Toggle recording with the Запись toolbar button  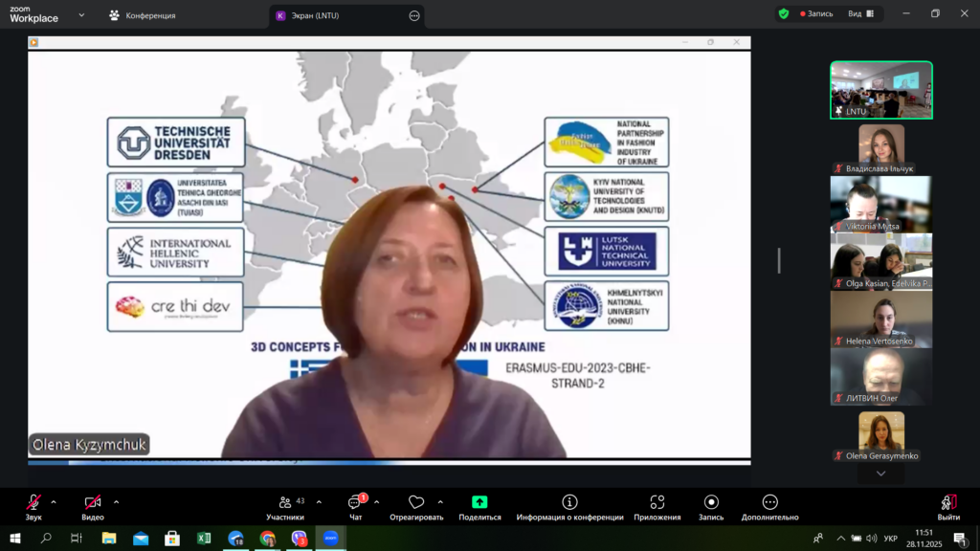711,503
